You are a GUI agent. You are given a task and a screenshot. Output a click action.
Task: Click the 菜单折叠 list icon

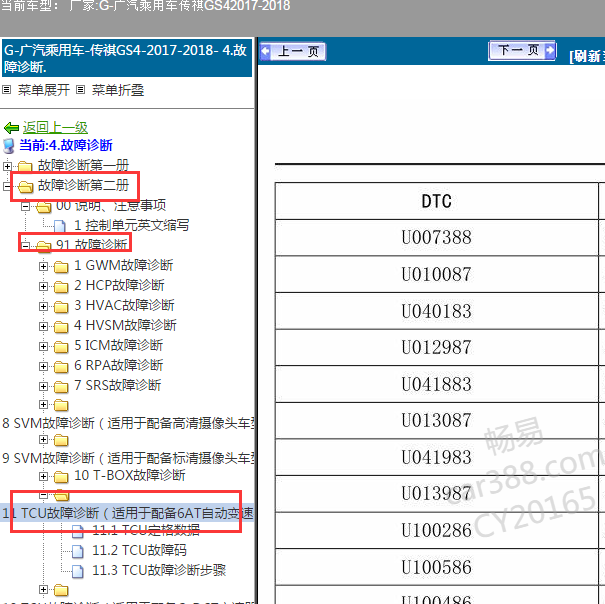click(80, 90)
